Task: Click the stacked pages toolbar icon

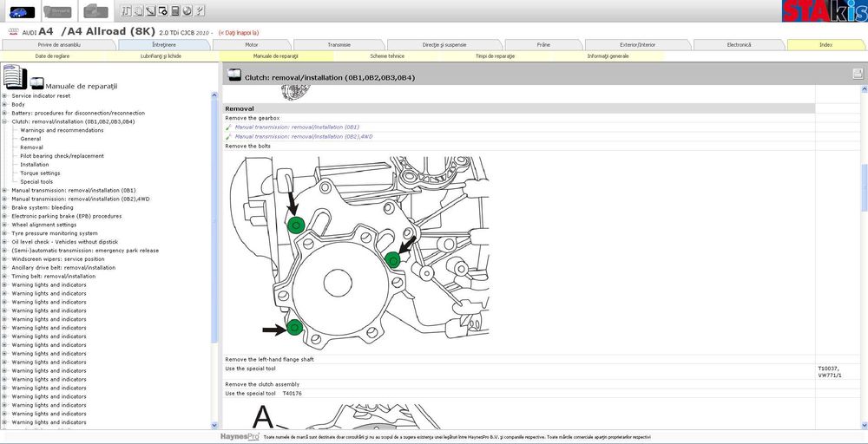Action: point(138,10)
